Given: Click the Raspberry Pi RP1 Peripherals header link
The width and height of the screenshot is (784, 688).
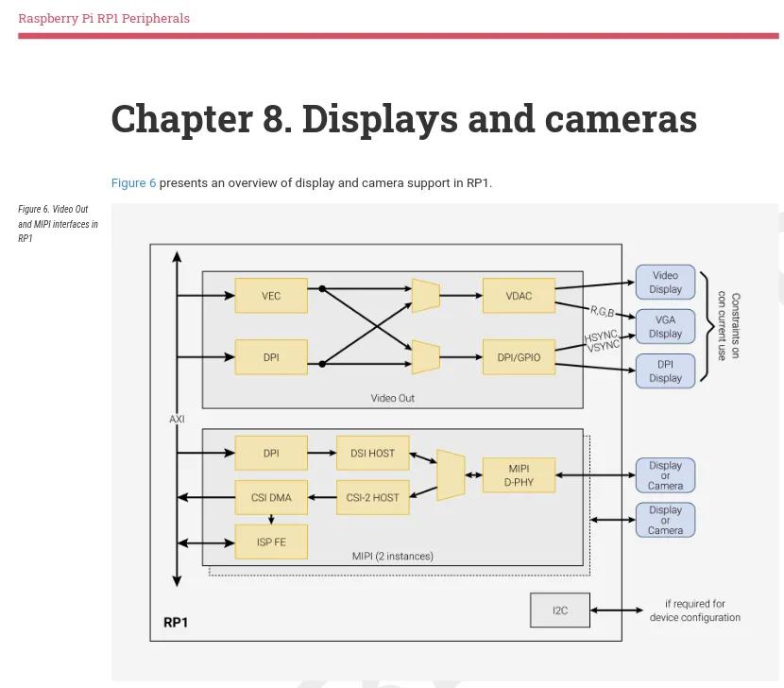Looking at the screenshot, I should point(104,17).
